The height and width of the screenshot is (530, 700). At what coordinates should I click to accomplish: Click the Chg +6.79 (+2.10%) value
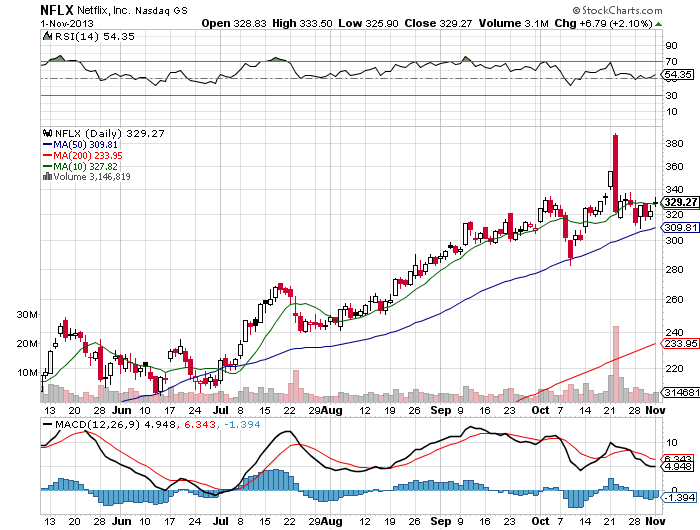tap(604, 23)
